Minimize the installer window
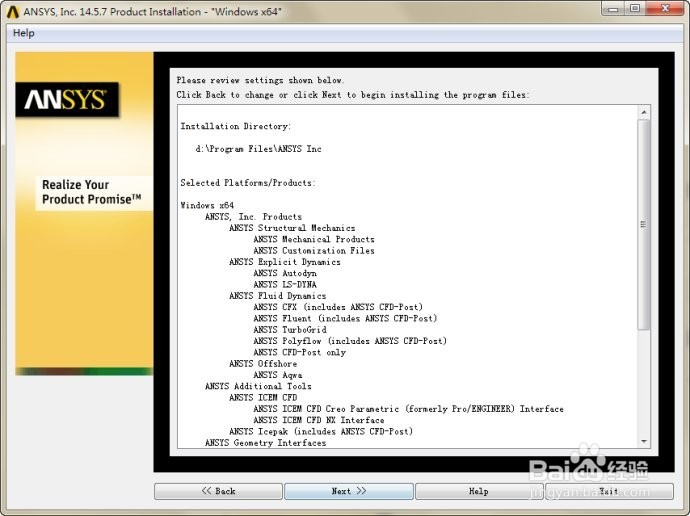The height and width of the screenshot is (516, 690). [x=613, y=8]
